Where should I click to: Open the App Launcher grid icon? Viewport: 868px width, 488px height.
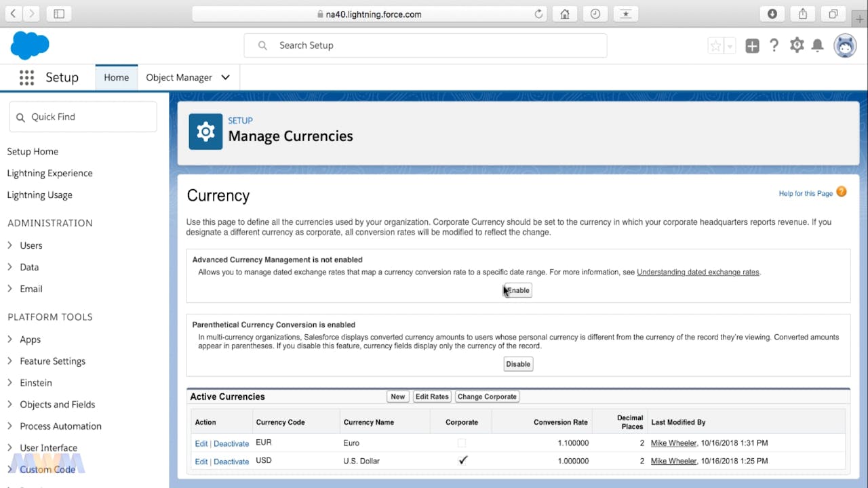26,77
